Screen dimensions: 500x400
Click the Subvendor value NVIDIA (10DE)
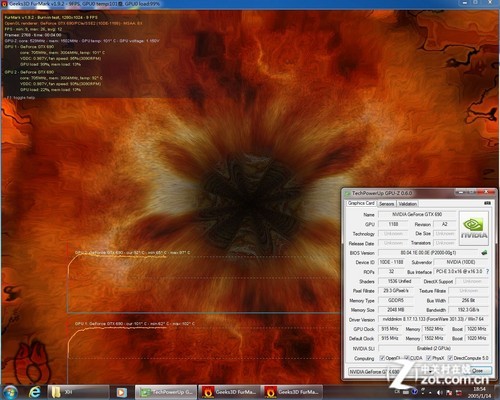tap(461, 262)
